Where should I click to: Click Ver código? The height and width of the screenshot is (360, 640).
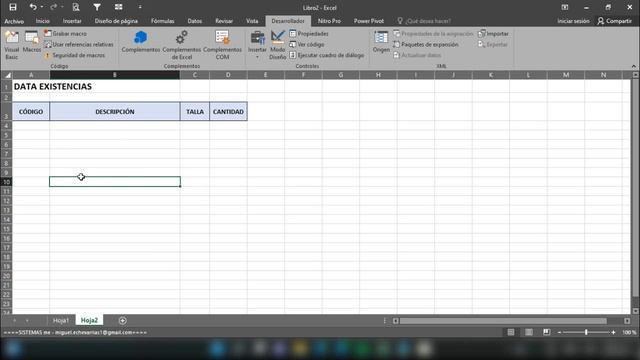tap(307, 44)
